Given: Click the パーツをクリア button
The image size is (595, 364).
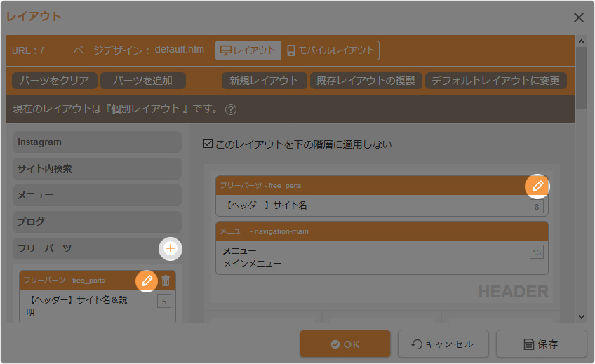Looking at the screenshot, I should tap(54, 81).
